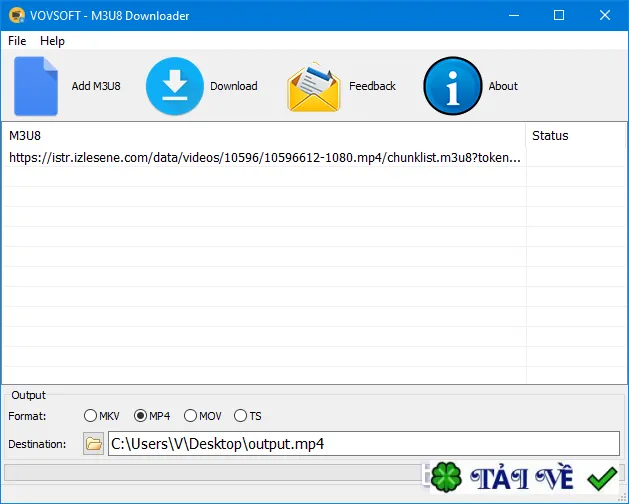The image size is (629, 504).
Task: Open Feedback via the envelope icon
Action: (314, 87)
